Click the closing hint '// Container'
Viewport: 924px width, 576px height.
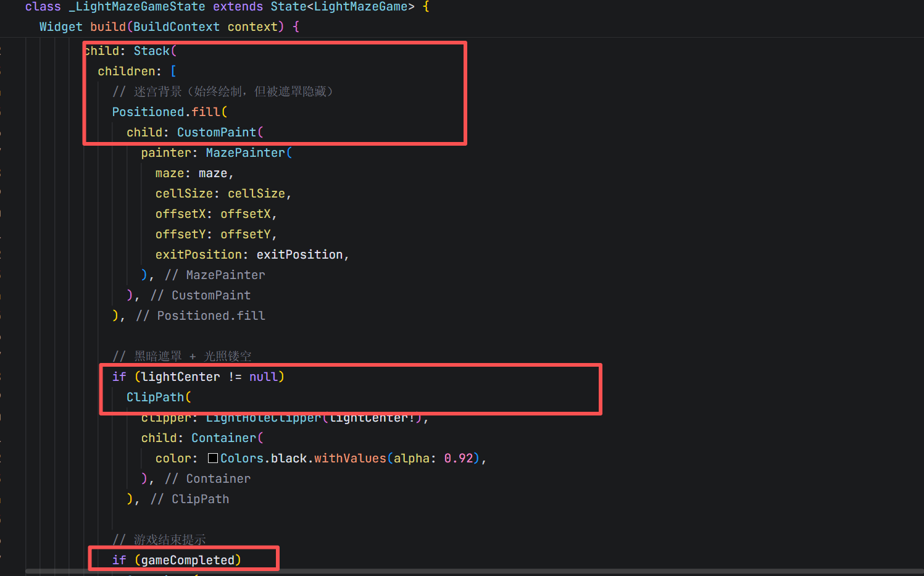pos(207,479)
